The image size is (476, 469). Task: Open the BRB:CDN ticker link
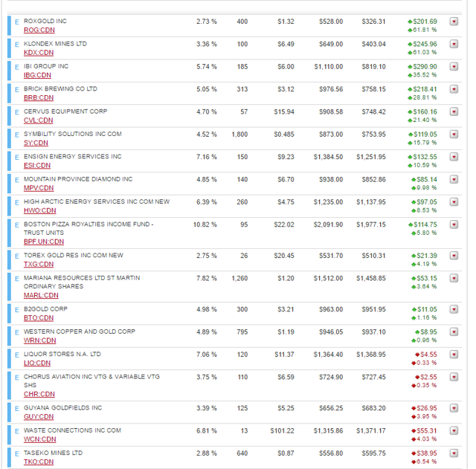click(x=39, y=97)
